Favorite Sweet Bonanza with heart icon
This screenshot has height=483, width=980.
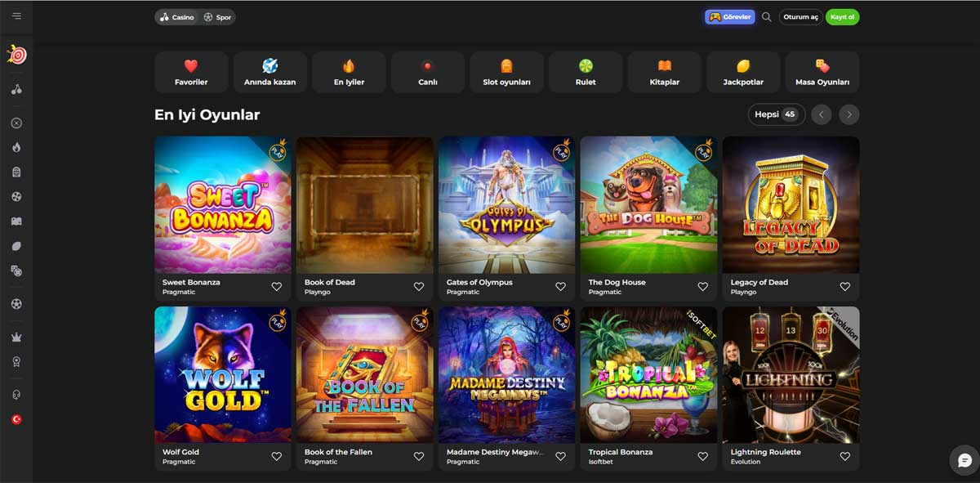(x=277, y=287)
